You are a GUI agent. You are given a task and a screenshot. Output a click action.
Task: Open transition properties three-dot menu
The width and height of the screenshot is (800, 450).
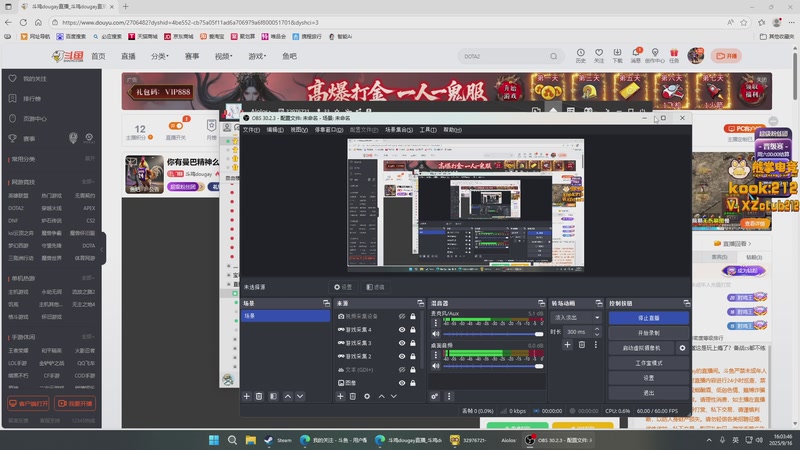[x=595, y=345]
